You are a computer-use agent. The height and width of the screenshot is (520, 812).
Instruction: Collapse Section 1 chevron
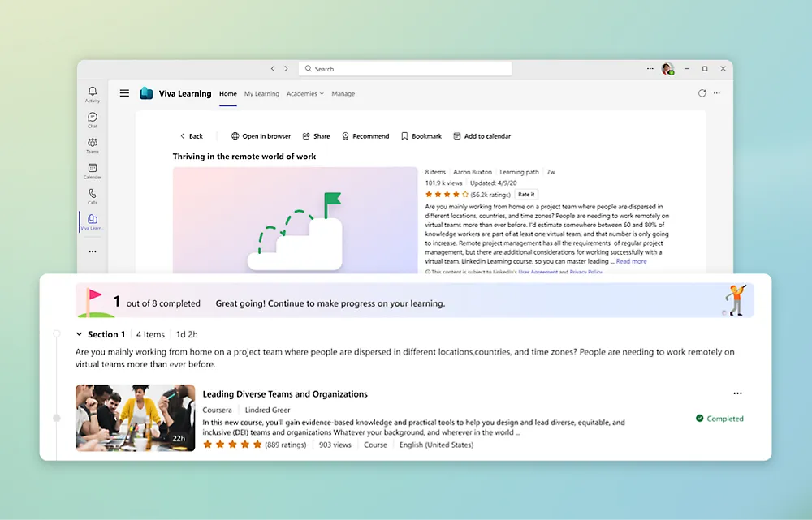[x=79, y=334]
